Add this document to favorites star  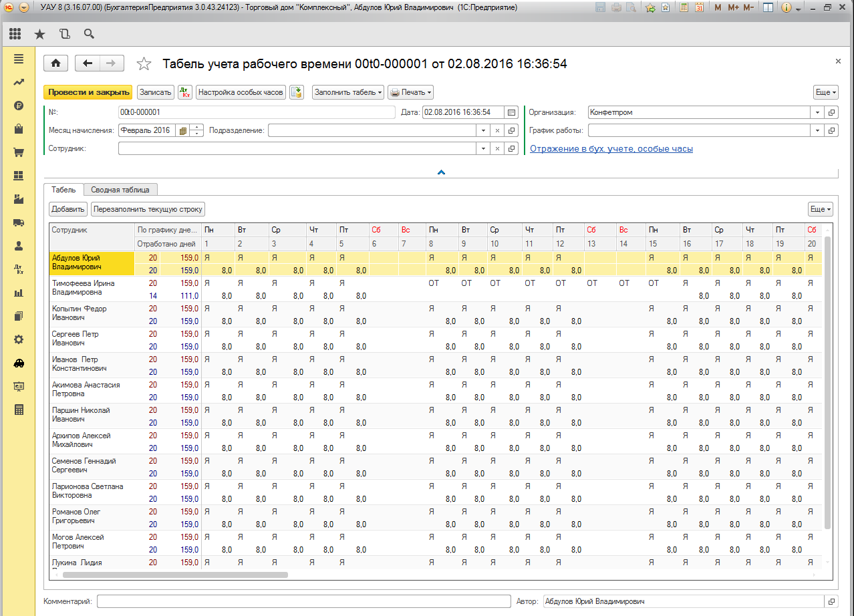[144, 64]
